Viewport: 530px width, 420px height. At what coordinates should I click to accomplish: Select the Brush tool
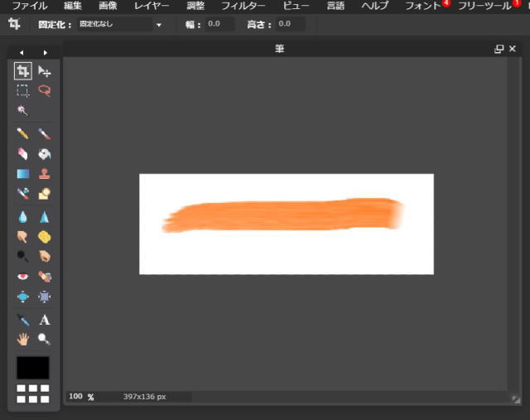tap(44, 134)
